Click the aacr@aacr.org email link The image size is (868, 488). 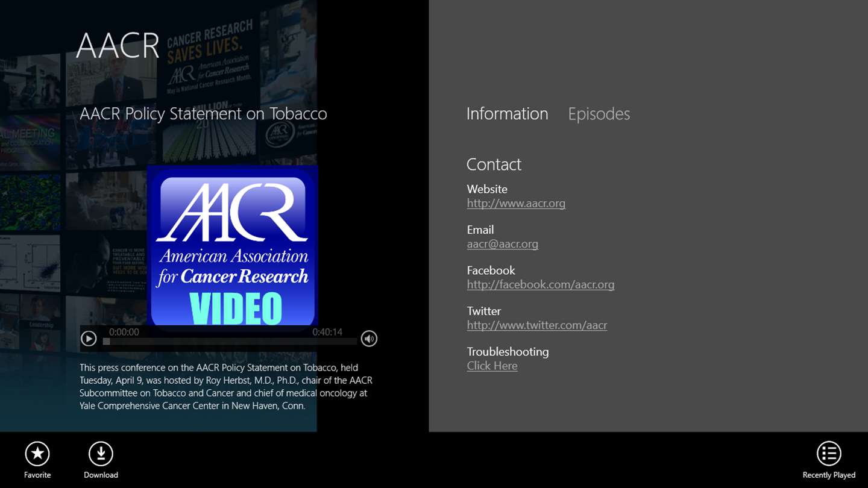[x=503, y=244]
